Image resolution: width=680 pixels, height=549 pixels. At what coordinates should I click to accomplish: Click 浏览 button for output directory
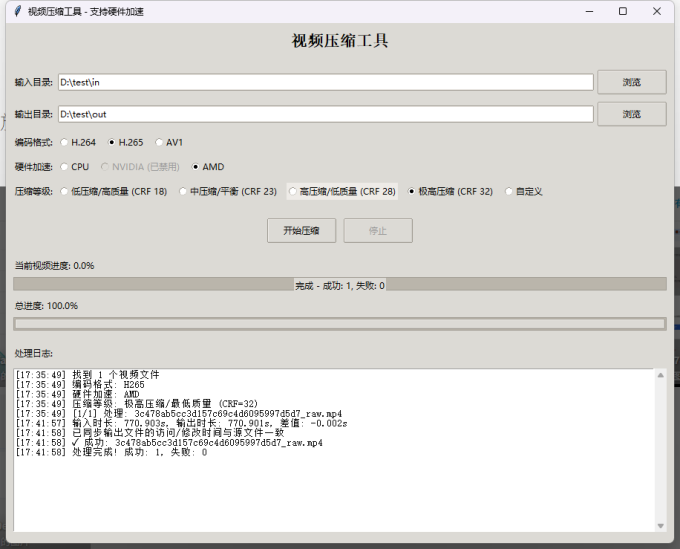pyautogui.click(x=632, y=114)
